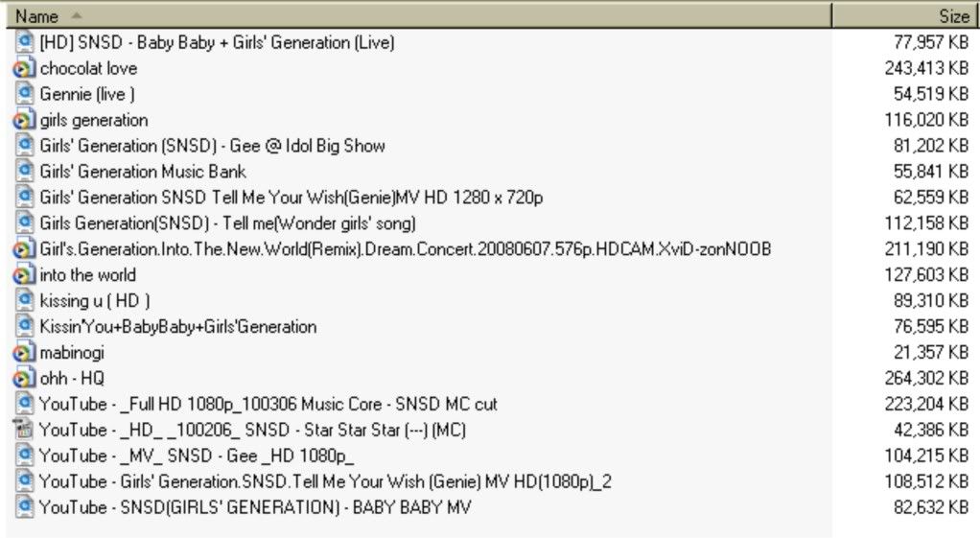The width and height of the screenshot is (980, 538).
Task: Select the file 'Girls' Generation Music Bank'
Action: 143,172
